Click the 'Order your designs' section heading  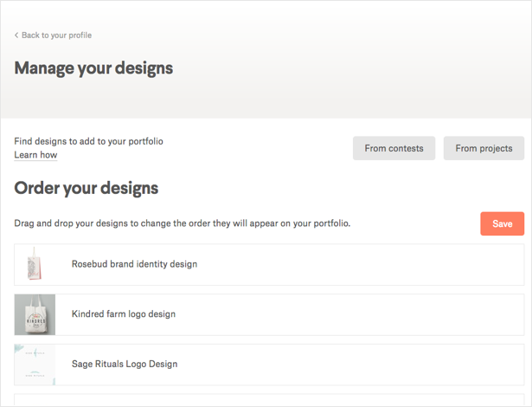coord(87,188)
